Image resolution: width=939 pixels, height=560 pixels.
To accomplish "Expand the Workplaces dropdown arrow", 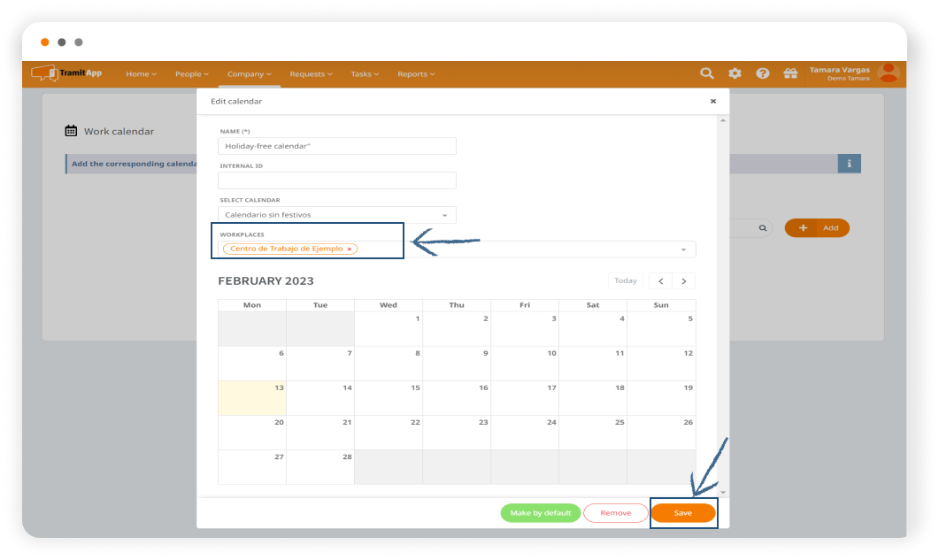I will [x=683, y=249].
